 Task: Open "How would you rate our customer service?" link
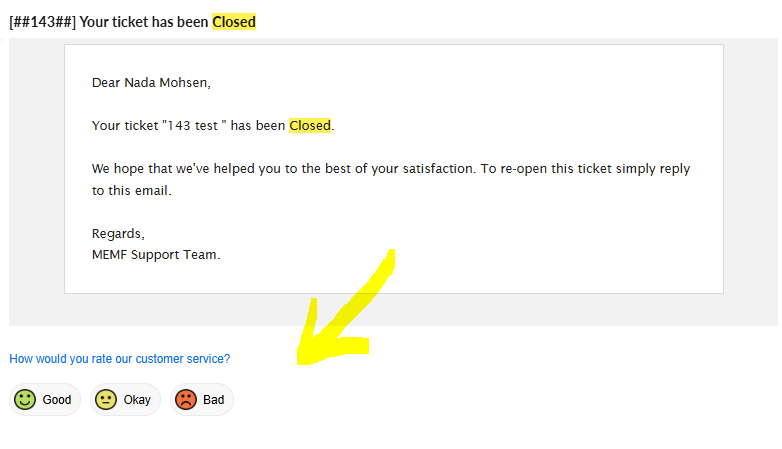(119, 358)
